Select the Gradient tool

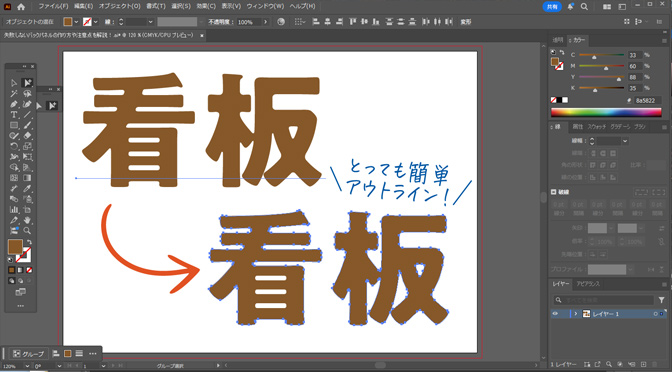(x=27, y=178)
